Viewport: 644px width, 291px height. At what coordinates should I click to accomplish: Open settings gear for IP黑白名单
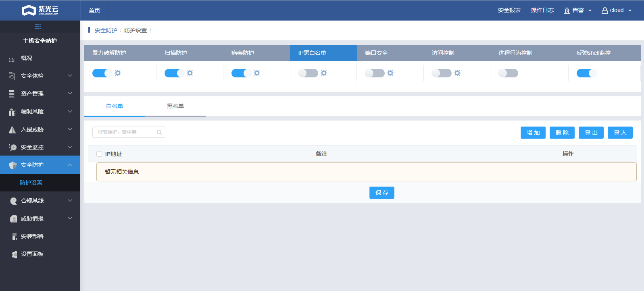[x=324, y=73]
